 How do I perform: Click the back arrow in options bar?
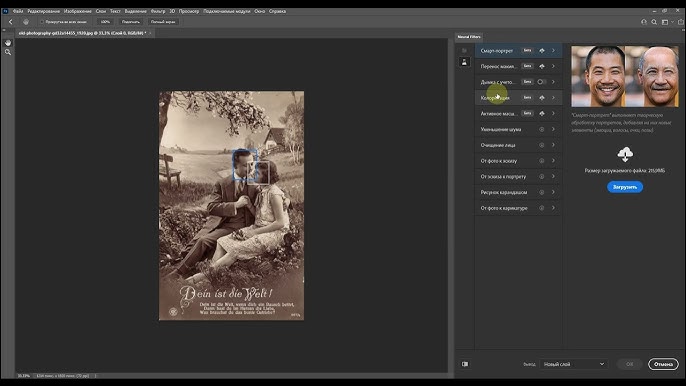pyautogui.click(x=11, y=21)
